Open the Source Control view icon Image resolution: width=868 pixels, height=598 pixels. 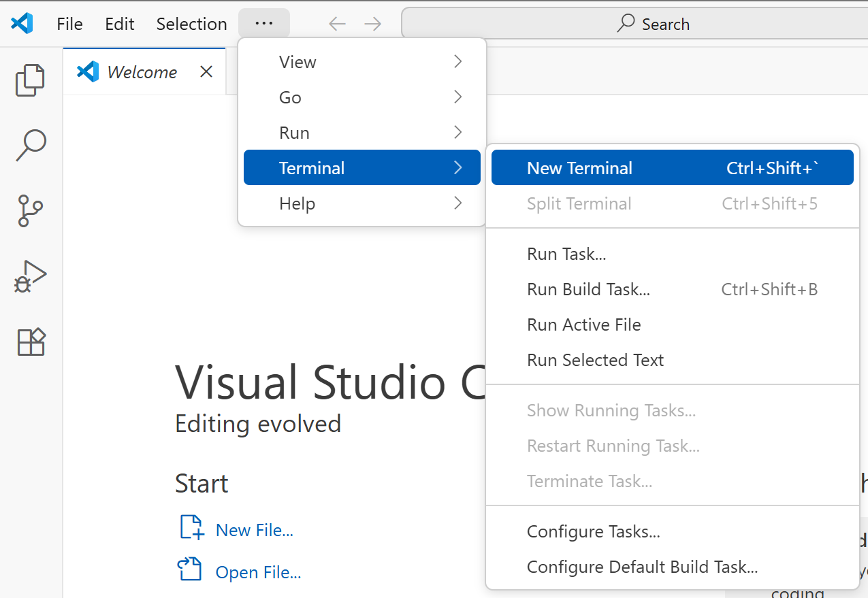[x=30, y=211]
